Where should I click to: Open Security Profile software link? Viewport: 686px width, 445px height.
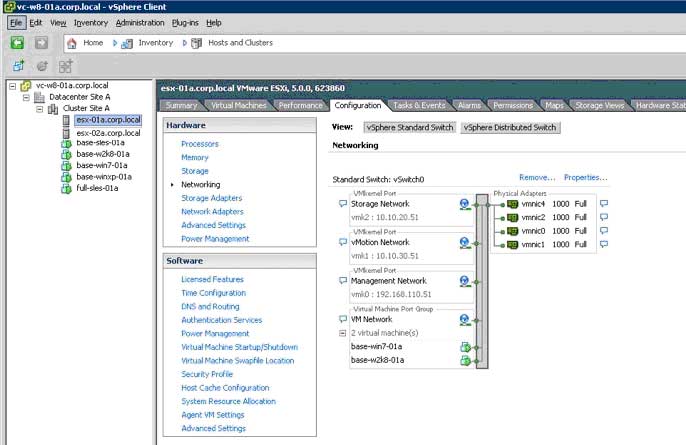click(207, 374)
